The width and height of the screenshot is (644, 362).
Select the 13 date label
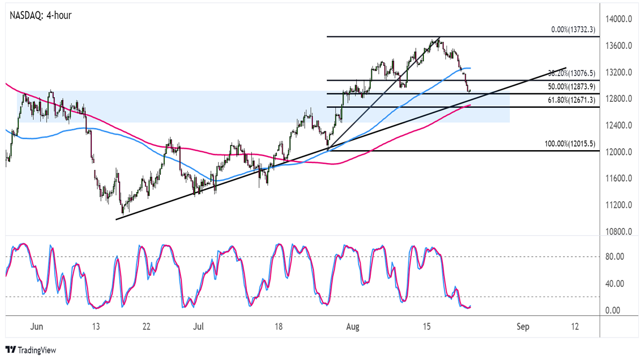(96, 327)
